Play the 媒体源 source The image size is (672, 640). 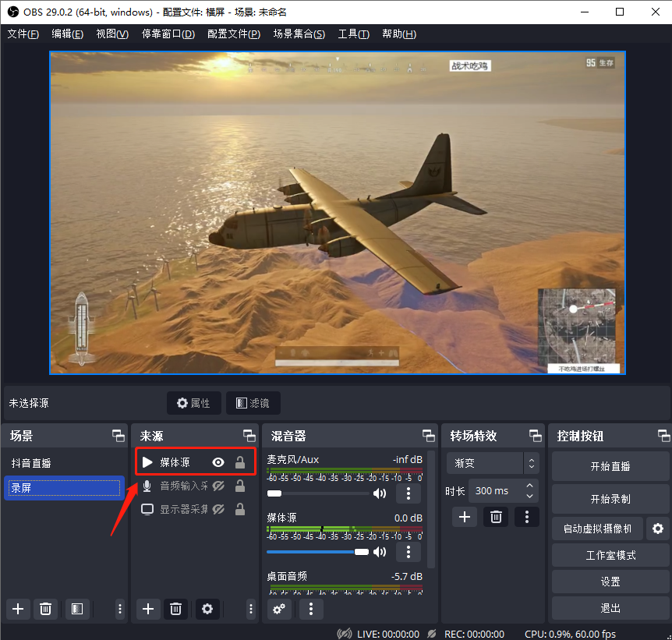point(147,462)
